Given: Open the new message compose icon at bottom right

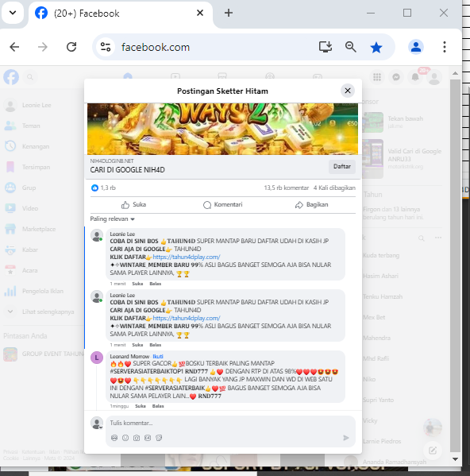Looking at the screenshot, I should (433, 451).
